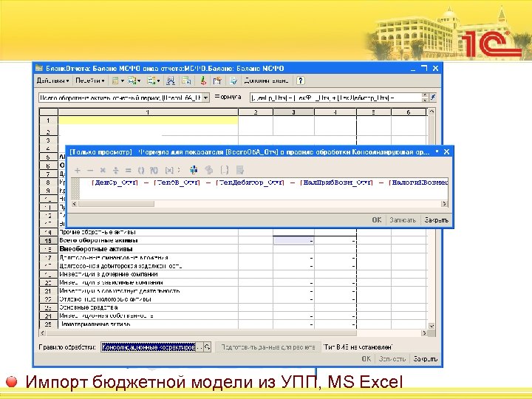This screenshot has height=399, width=532.
Task: Select column header 3
Action: [293, 112]
